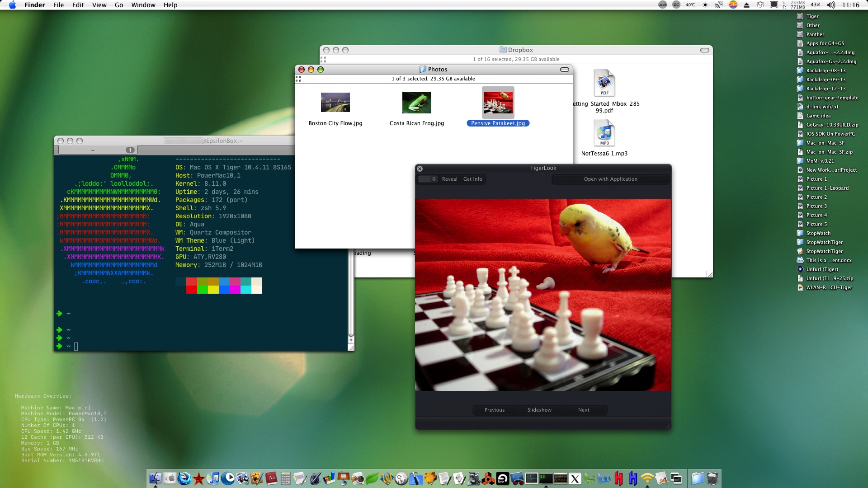Image resolution: width=868 pixels, height=488 pixels.
Task: Open the volume menu in menu bar
Action: [831, 5]
